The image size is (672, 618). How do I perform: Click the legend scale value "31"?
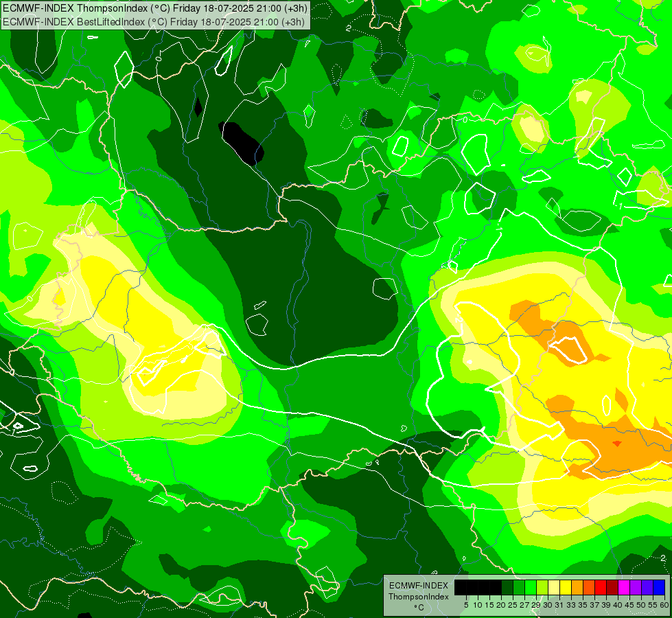[x=559, y=605]
